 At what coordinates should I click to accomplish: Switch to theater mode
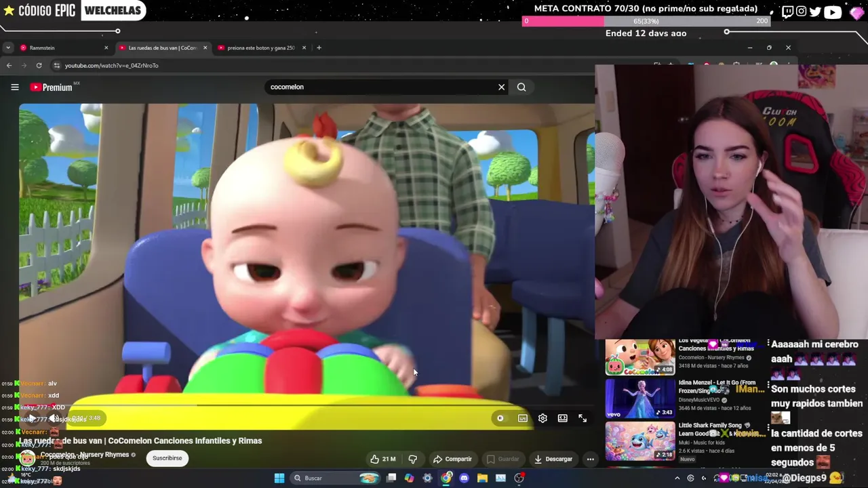pyautogui.click(x=562, y=418)
